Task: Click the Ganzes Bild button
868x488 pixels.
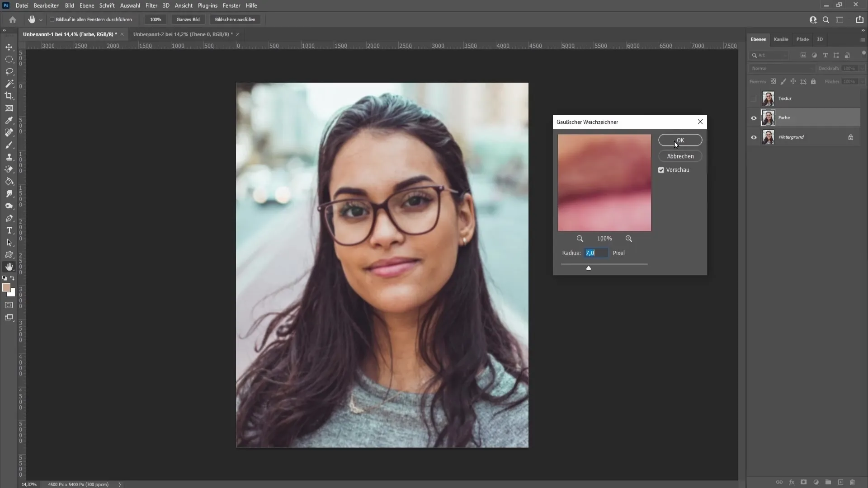Action: [188, 19]
